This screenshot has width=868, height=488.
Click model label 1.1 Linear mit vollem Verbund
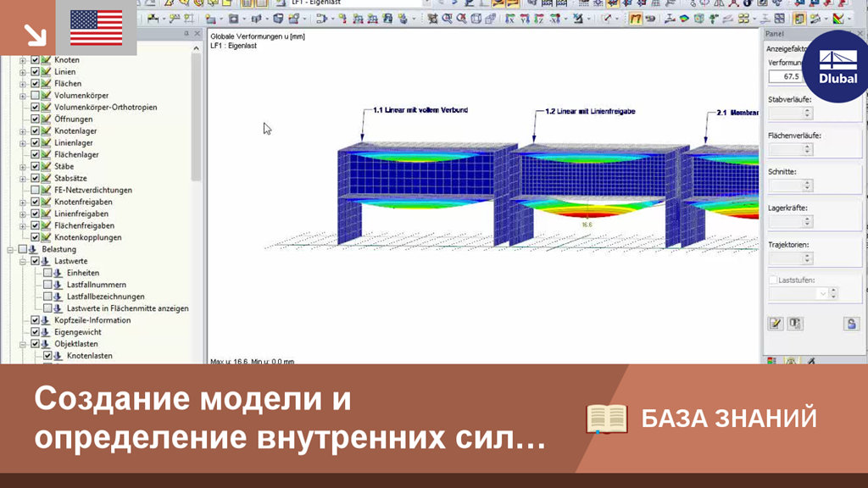point(420,110)
